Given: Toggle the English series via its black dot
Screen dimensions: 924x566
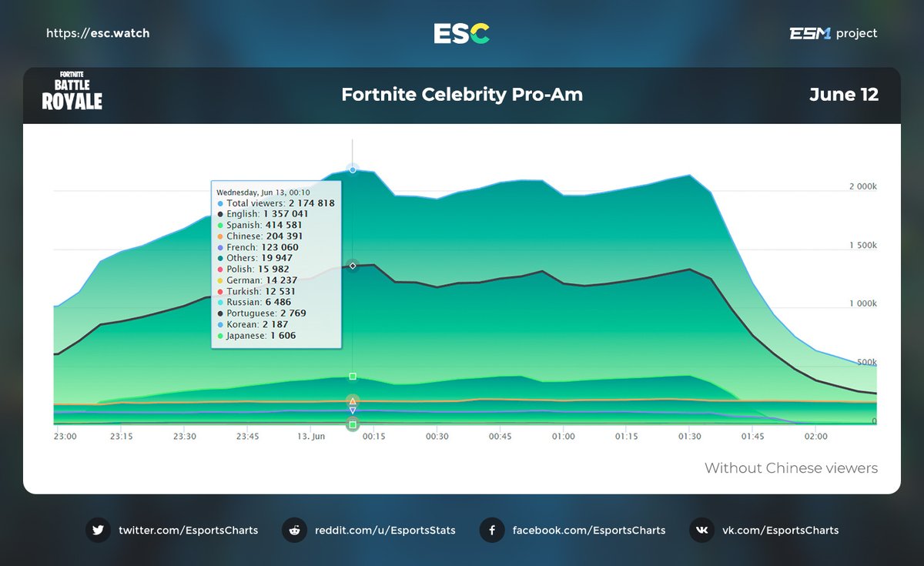Looking at the screenshot, I should tap(220, 214).
